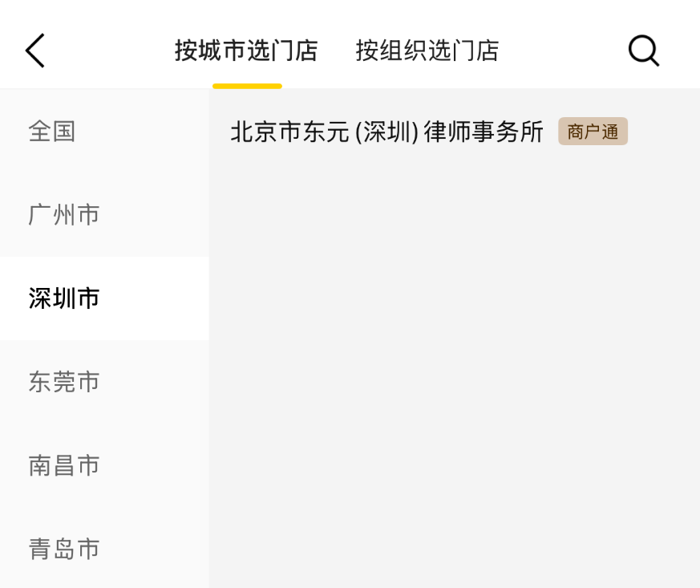Viewport: 700px width, 588px height.
Task: Search stores using the top-right icon
Action: (643, 51)
